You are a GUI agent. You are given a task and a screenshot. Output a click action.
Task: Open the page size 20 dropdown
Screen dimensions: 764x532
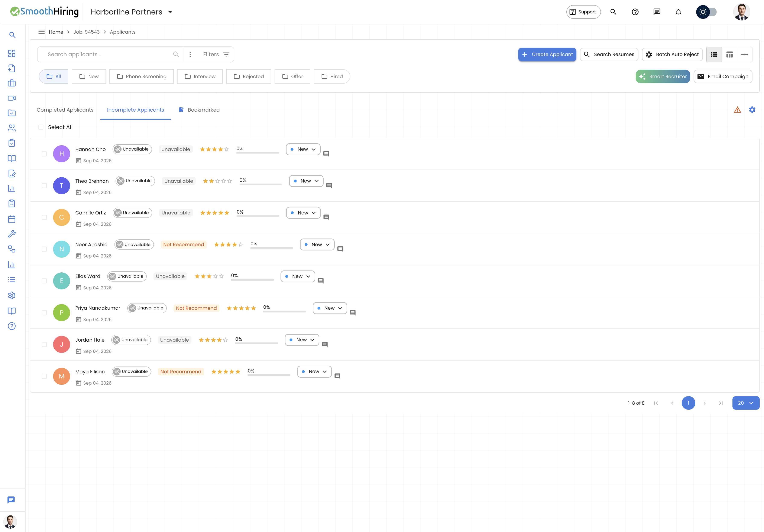[746, 403]
